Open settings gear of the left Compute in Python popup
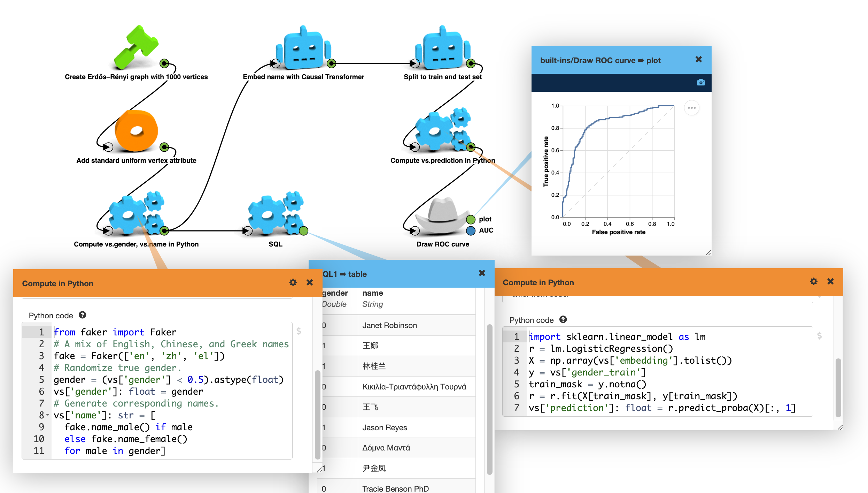 pos(293,282)
